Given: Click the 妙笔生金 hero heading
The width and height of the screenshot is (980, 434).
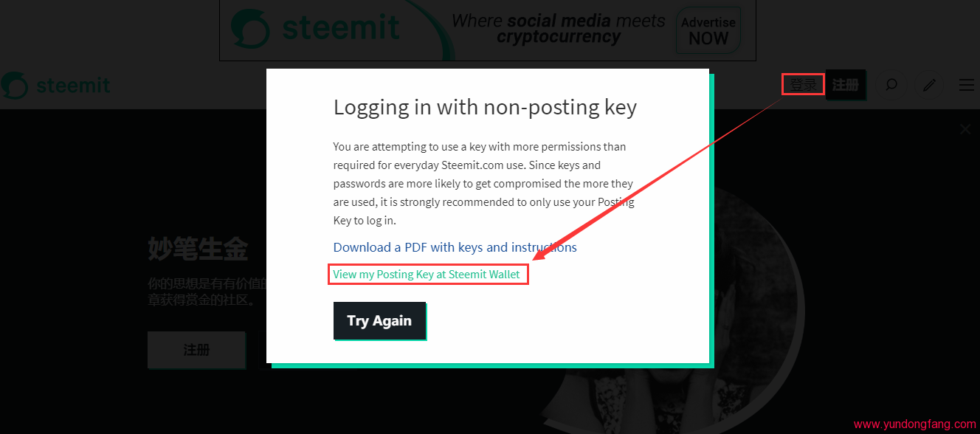Looking at the screenshot, I should [x=198, y=249].
